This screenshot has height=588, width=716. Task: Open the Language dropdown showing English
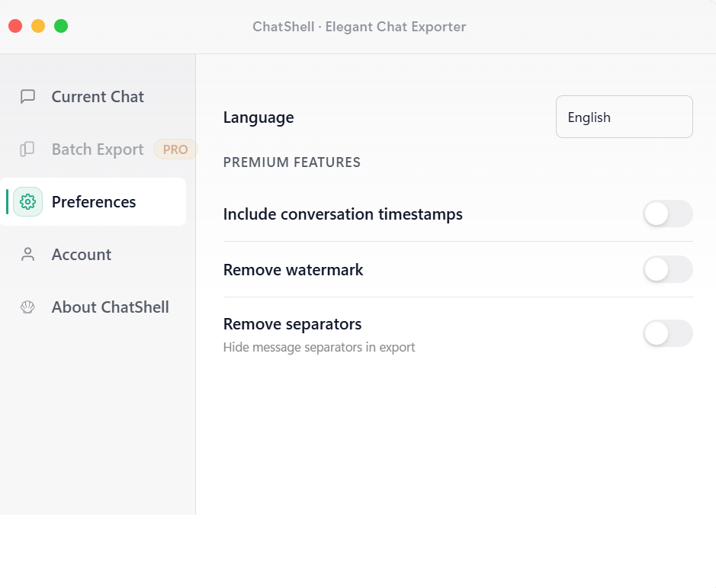[x=624, y=116]
